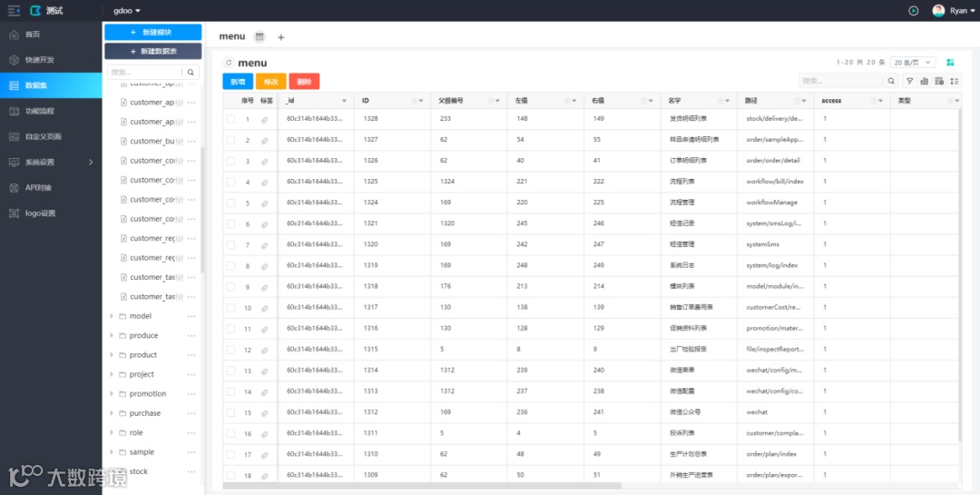
Task: Click the API对接 sidebar icon
Action: point(14,188)
